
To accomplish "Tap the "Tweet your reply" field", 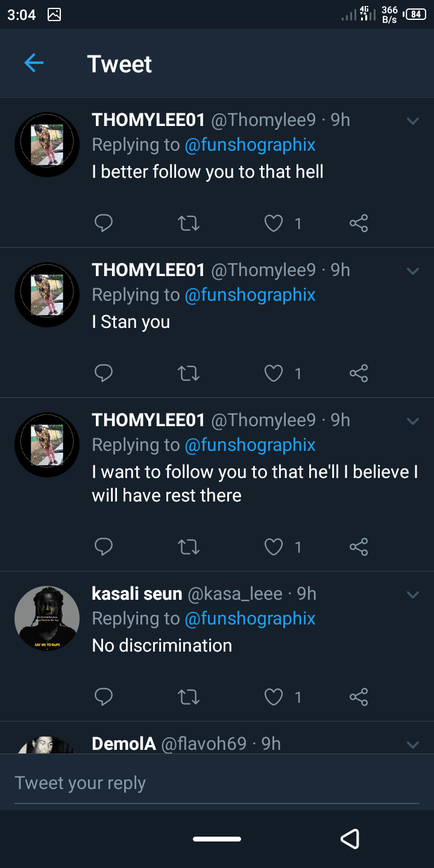I will coord(217,783).
